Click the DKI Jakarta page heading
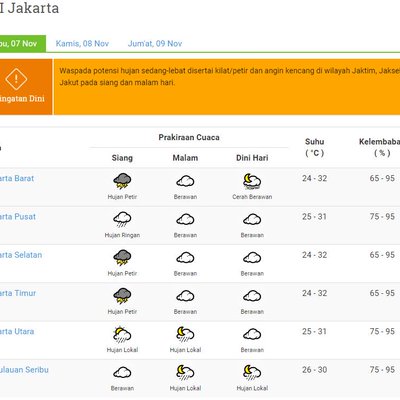400x400 pixels. point(29,8)
